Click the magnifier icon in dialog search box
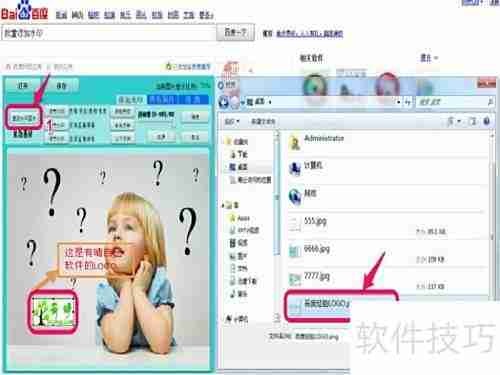The width and height of the screenshot is (500, 375). pos(490,102)
